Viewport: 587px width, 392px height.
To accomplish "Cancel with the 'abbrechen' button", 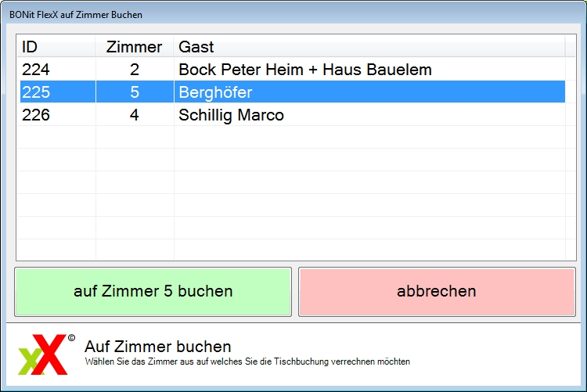I will click(x=437, y=292).
